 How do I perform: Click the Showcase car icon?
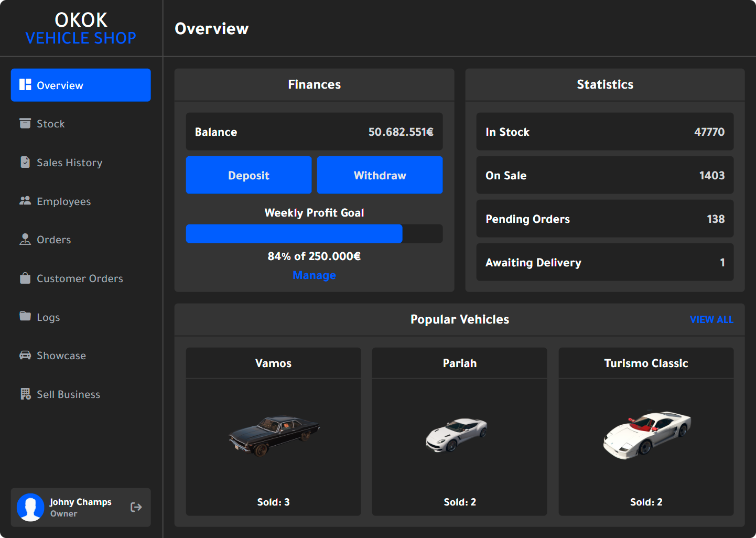pyautogui.click(x=25, y=355)
